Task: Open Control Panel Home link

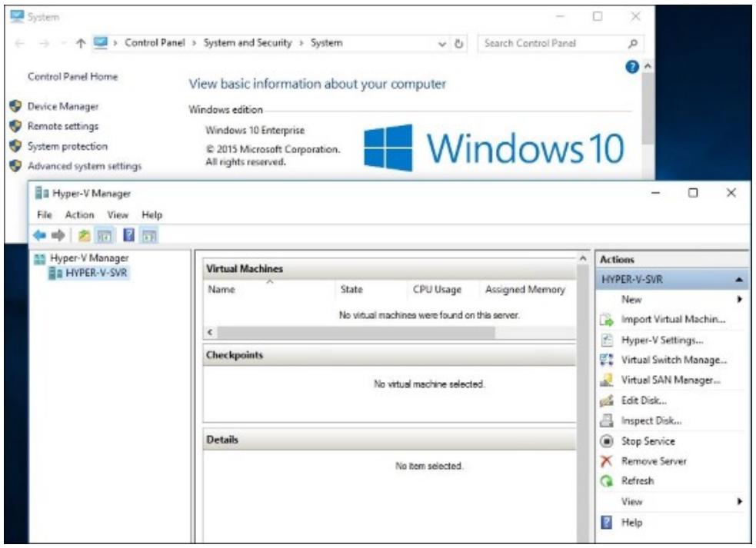Action: [x=73, y=77]
